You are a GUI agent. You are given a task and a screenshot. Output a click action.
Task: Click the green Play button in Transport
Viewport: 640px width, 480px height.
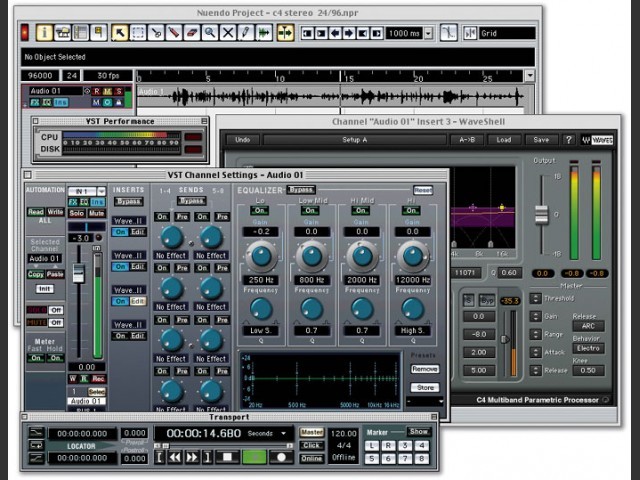coord(254,457)
